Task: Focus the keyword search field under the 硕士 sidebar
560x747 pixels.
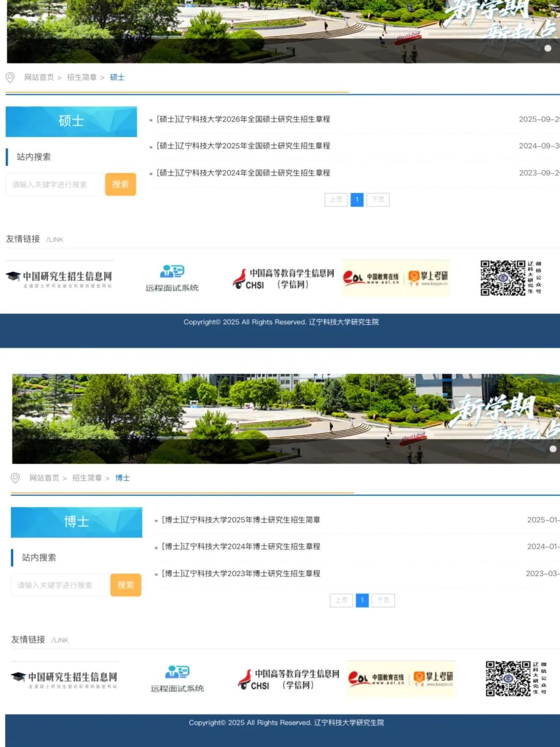Action: pos(55,185)
